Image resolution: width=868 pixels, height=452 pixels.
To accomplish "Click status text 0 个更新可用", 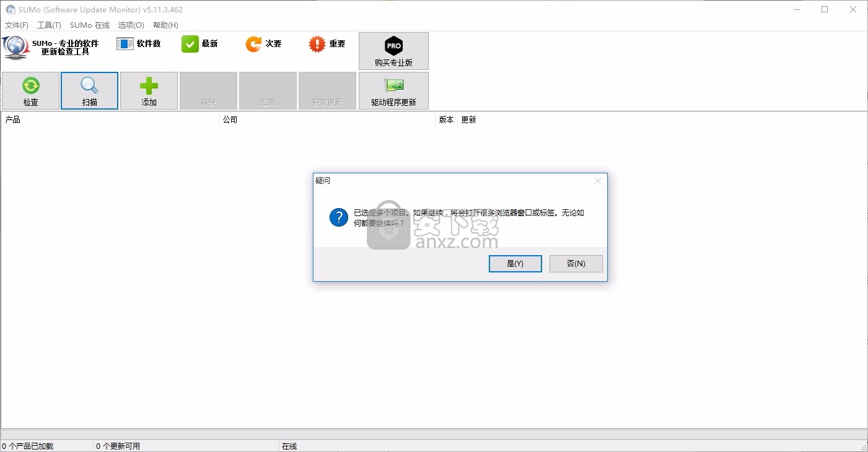I will coord(118,446).
